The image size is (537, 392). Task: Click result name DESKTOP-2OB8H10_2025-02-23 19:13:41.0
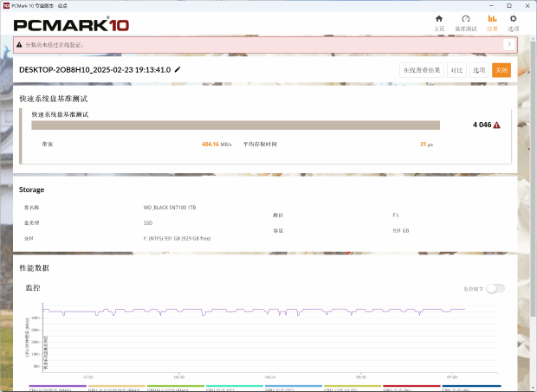point(95,70)
